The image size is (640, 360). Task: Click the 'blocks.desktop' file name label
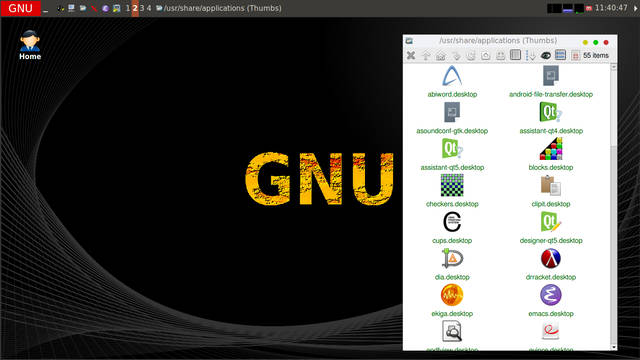click(551, 167)
